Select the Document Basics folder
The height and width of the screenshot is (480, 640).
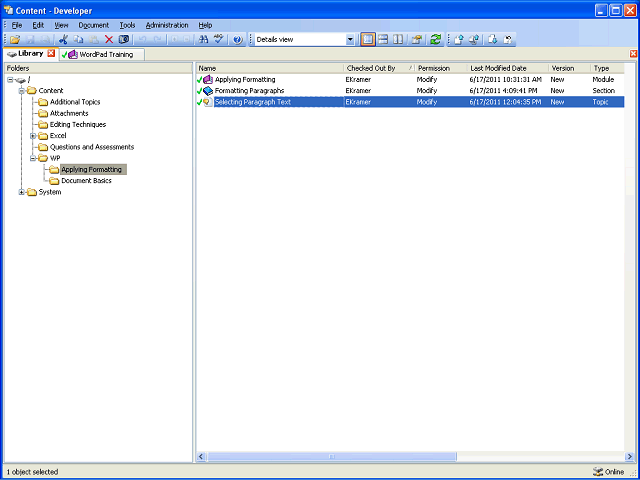click(x=86, y=181)
